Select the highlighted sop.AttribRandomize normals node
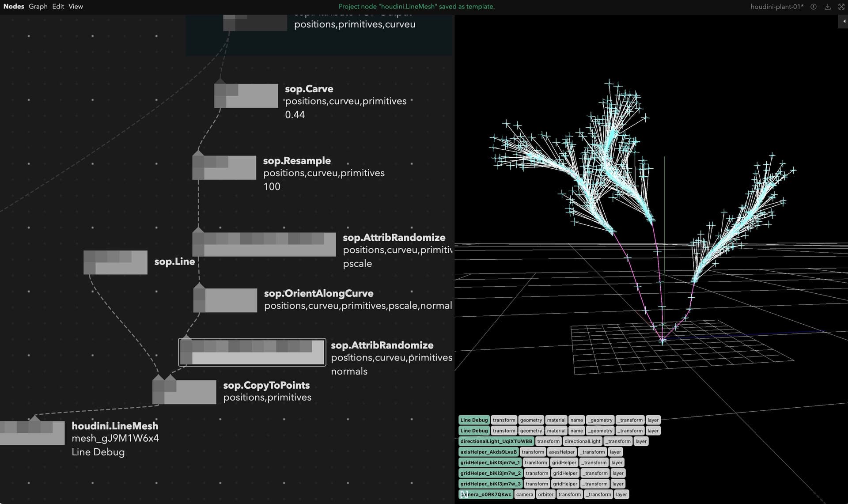848x504 pixels. click(x=252, y=352)
